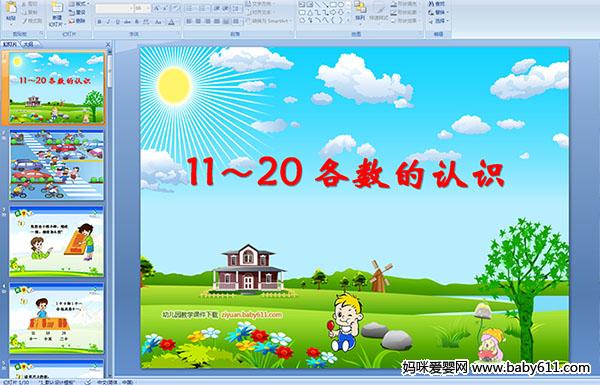The height and width of the screenshot is (385, 600).
Task: Switch to the Outline pane tab
Action: (x=28, y=44)
